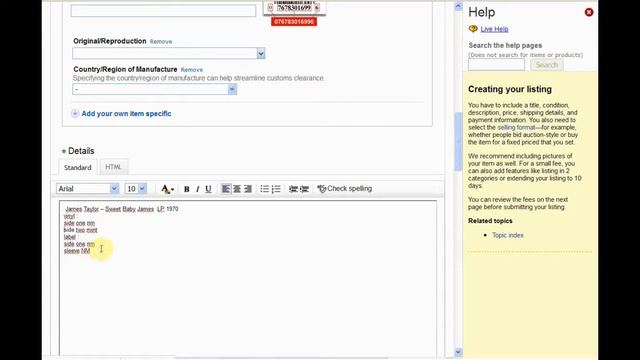This screenshot has height=360, width=640.
Task: Toggle italic formatting button
Action: pyautogui.click(x=198, y=189)
